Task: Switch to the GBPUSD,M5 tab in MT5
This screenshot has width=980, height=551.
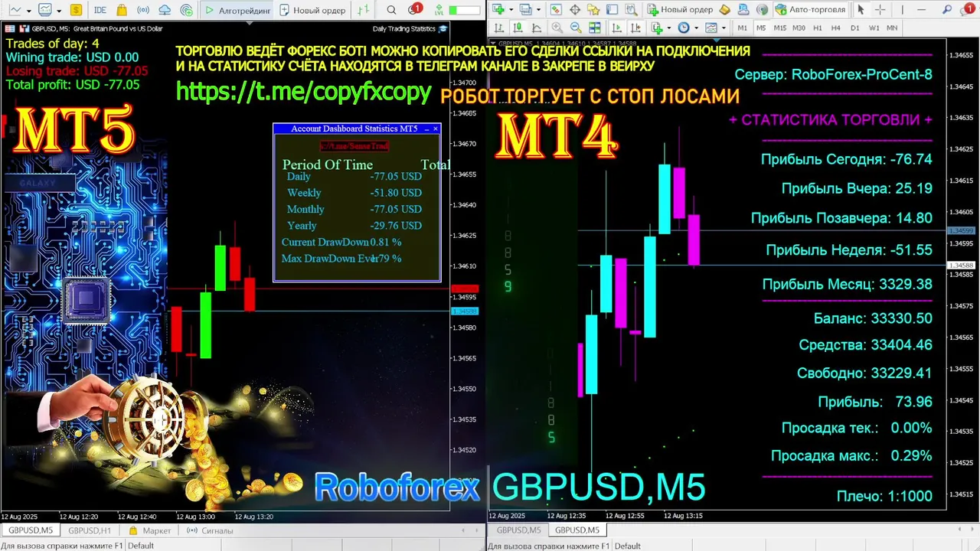Action: click(31, 530)
